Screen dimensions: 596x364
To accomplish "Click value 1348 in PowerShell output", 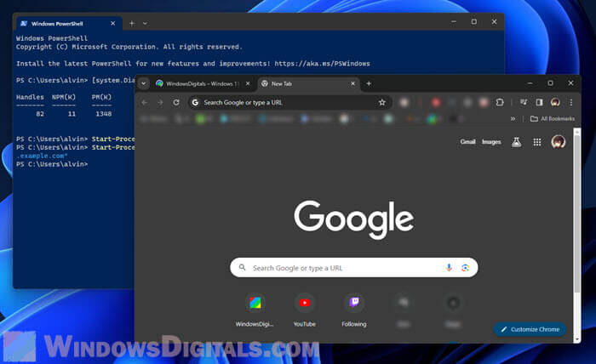I will tap(103, 114).
